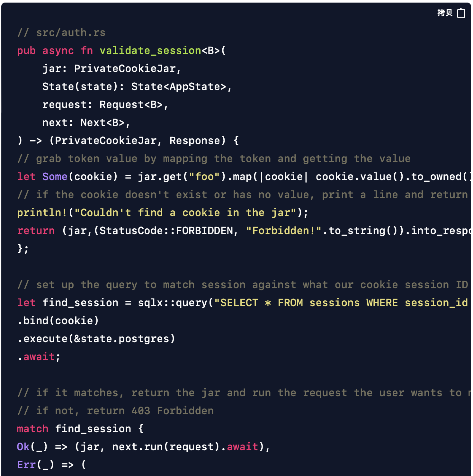Click the clipboard copy icon

point(461,13)
